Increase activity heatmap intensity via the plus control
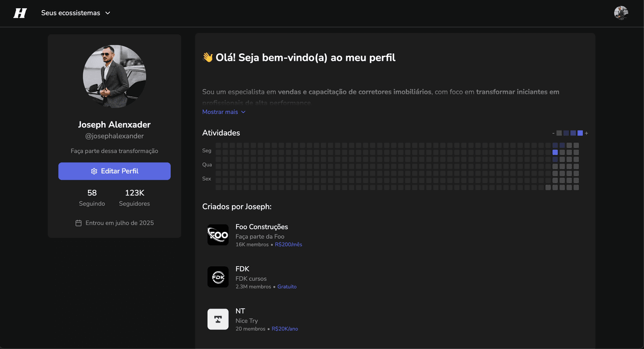 pyautogui.click(x=586, y=133)
